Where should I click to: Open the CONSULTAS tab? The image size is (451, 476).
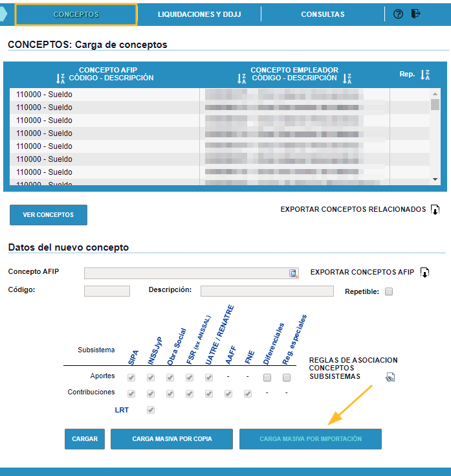click(x=323, y=14)
